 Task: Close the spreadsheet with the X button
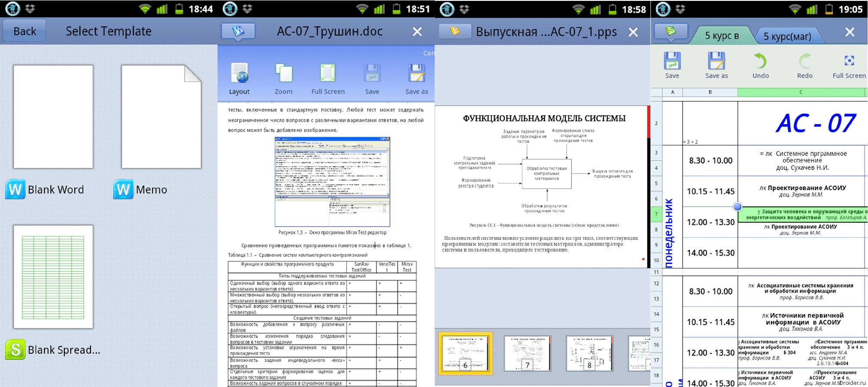coord(850,32)
